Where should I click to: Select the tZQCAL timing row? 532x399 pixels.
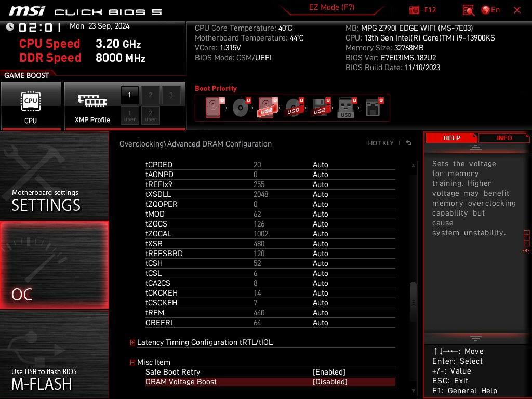point(270,234)
